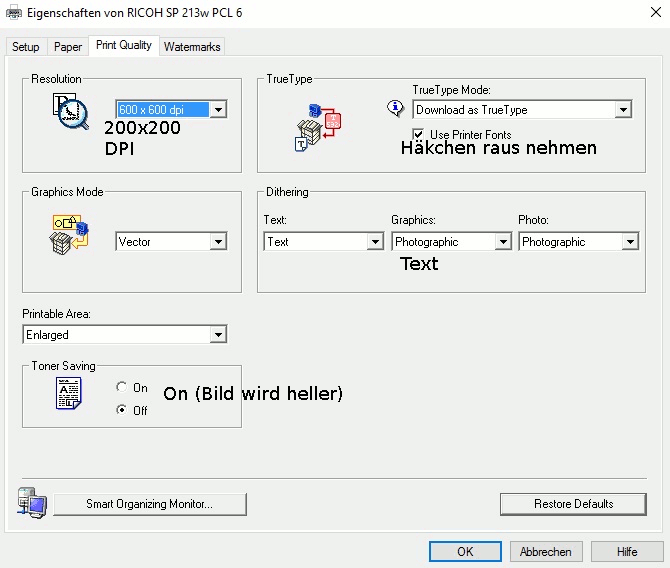Viewport: 670px width, 568px height.
Task: Uncheck the Use Printer Fonts checkbox
Action: pos(418,134)
